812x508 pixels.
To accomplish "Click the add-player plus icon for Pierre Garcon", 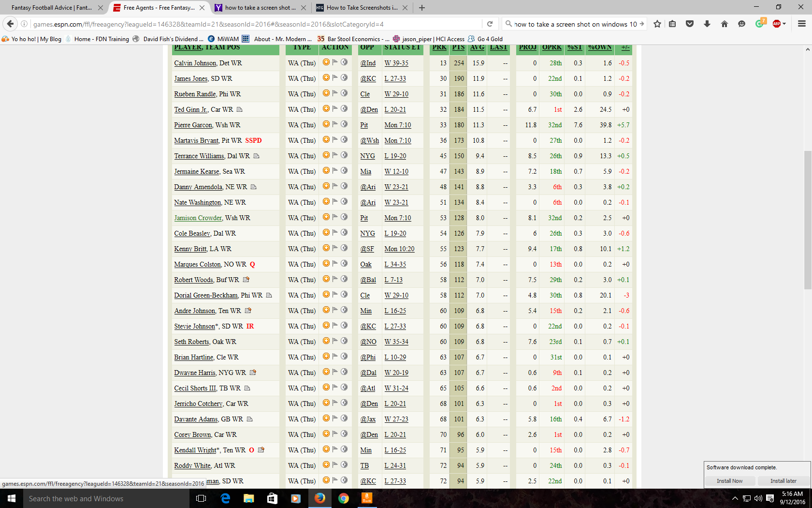I will coord(326,124).
